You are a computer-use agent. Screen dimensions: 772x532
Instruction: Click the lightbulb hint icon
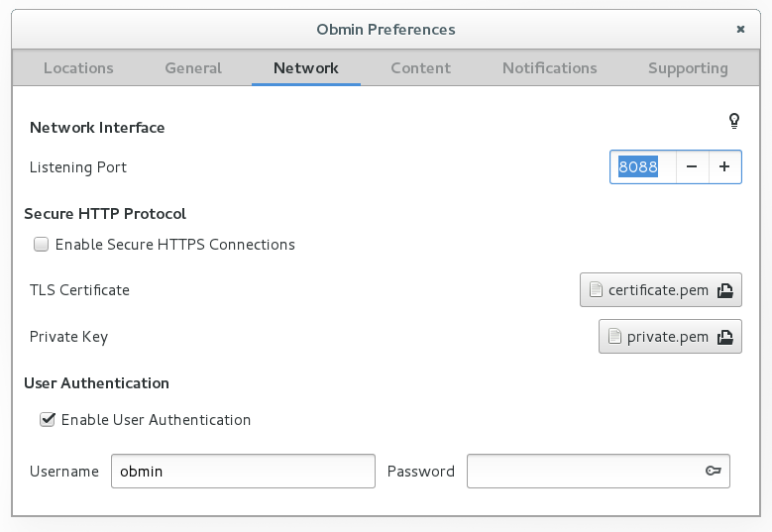(x=734, y=121)
